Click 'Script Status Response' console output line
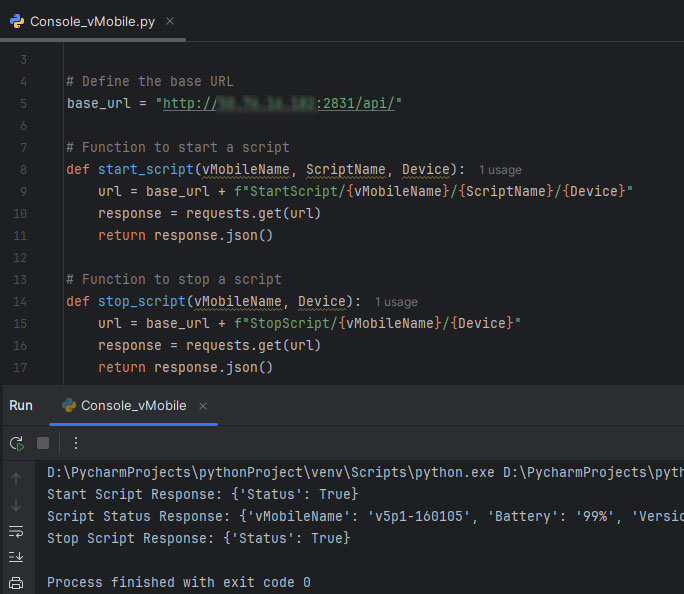Viewport: 684px width, 594px height. coord(366,516)
